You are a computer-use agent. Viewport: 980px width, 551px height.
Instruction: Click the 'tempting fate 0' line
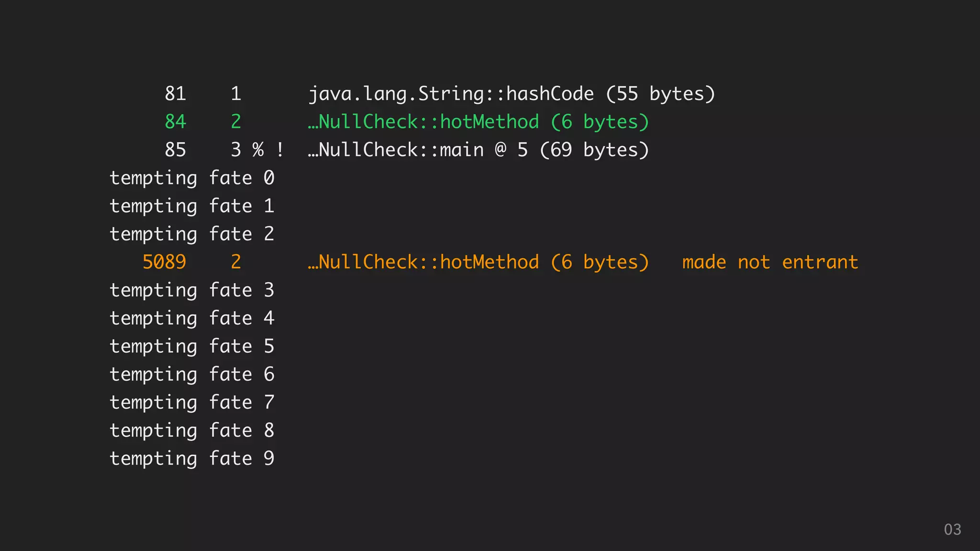192,178
